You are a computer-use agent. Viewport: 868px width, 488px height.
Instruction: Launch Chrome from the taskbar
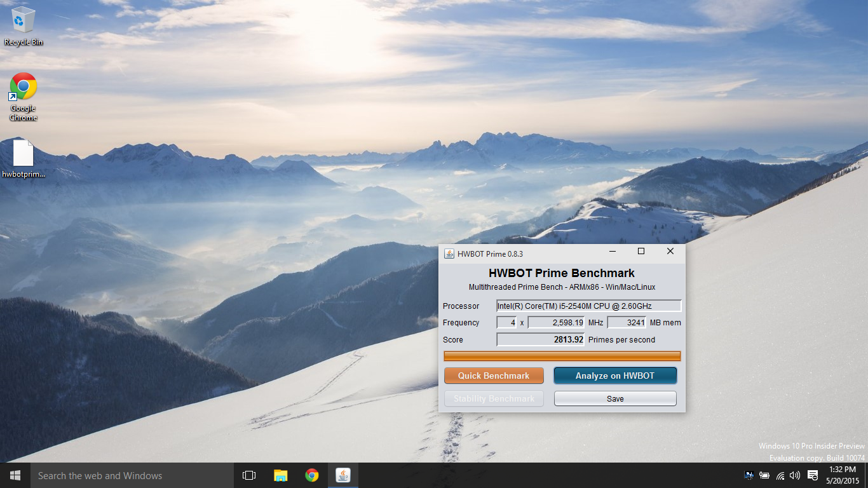point(311,475)
